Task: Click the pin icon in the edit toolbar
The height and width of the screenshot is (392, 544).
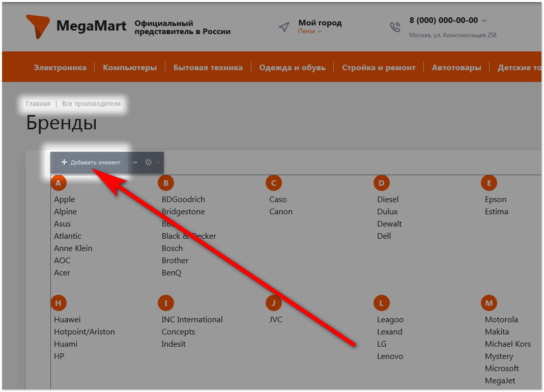Action: (x=135, y=162)
